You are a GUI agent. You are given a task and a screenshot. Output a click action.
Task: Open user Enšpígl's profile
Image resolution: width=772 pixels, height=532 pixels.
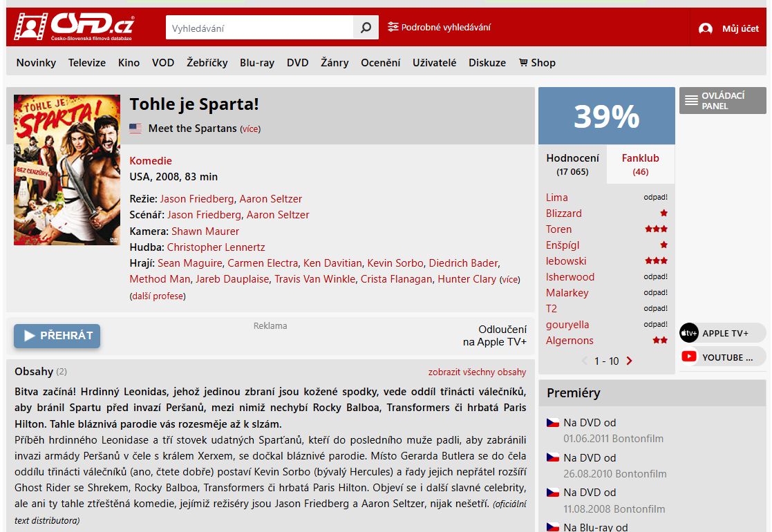(x=563, y=245)
